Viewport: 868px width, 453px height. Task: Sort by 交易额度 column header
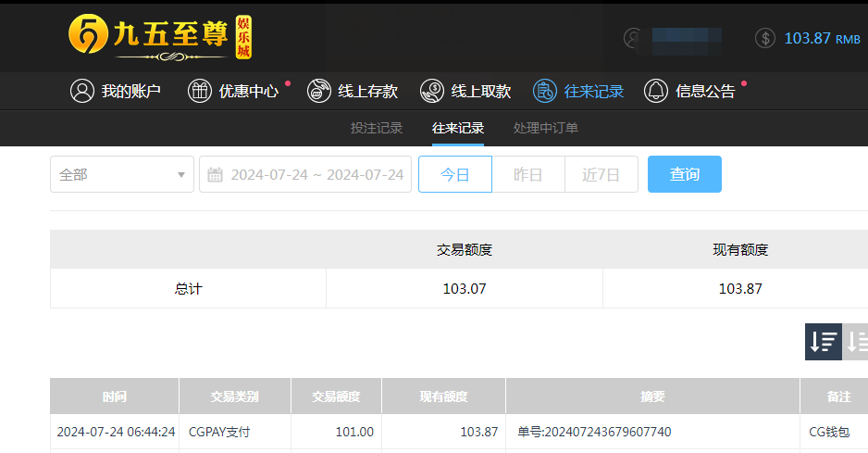pos(336,396)
